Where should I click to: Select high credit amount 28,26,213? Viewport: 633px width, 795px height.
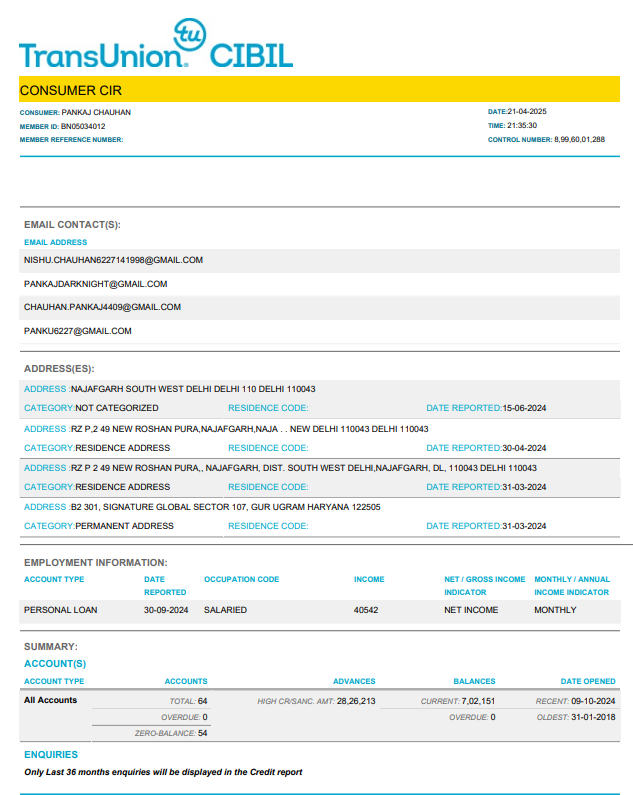356,701
